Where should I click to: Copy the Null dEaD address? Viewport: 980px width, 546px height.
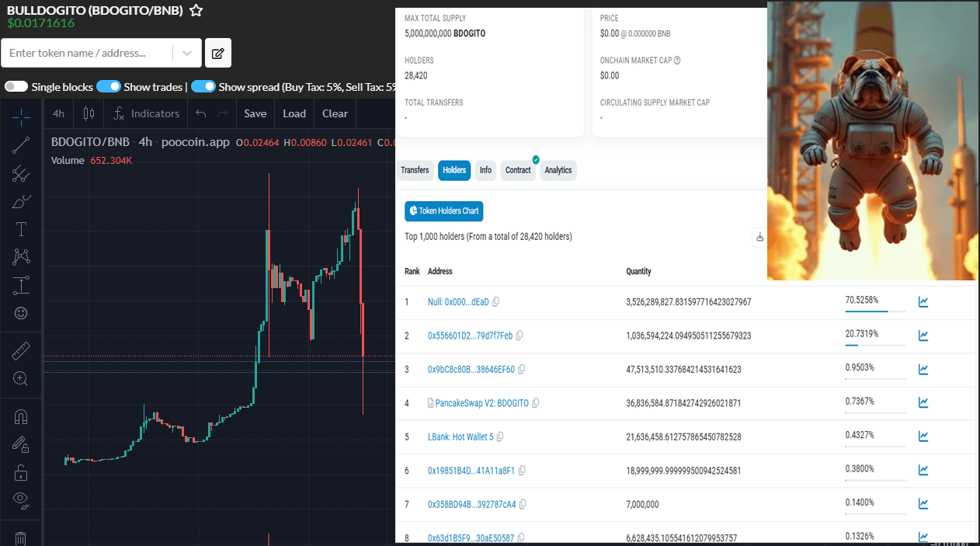click(x=496, y=301)
